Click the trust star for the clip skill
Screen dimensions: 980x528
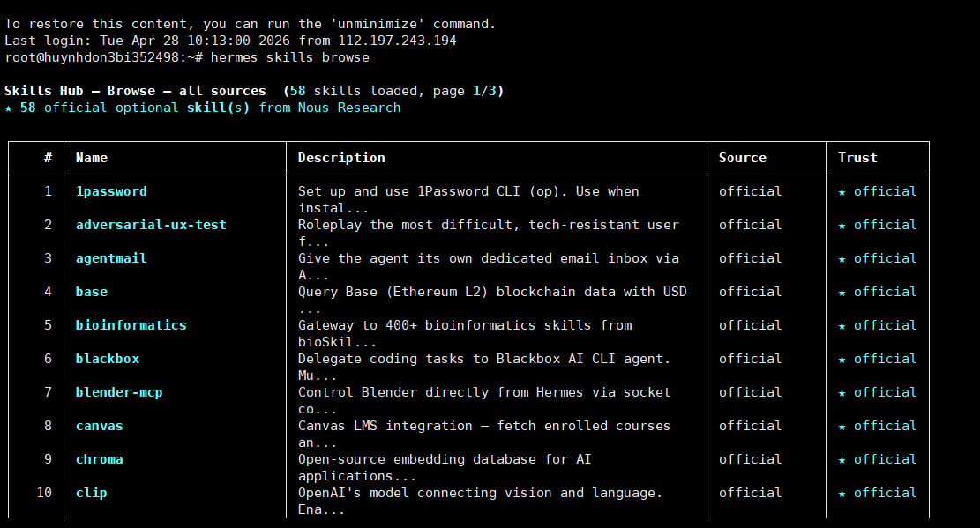click(x=842, y=493)
